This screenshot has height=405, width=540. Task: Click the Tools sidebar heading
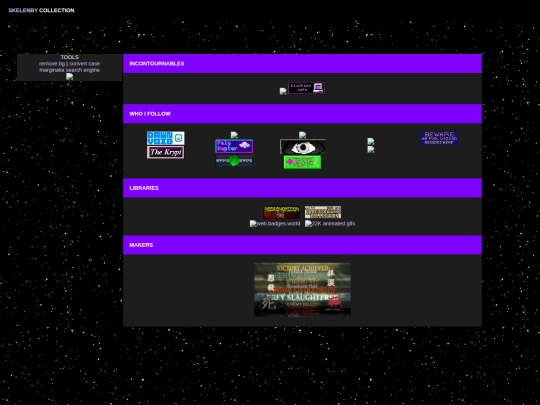point(70,57)
